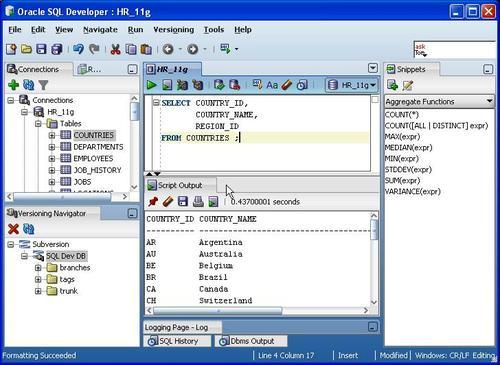Expand the branches folder node
Viewport: 500px width, 365px height.
pos(38,268)
